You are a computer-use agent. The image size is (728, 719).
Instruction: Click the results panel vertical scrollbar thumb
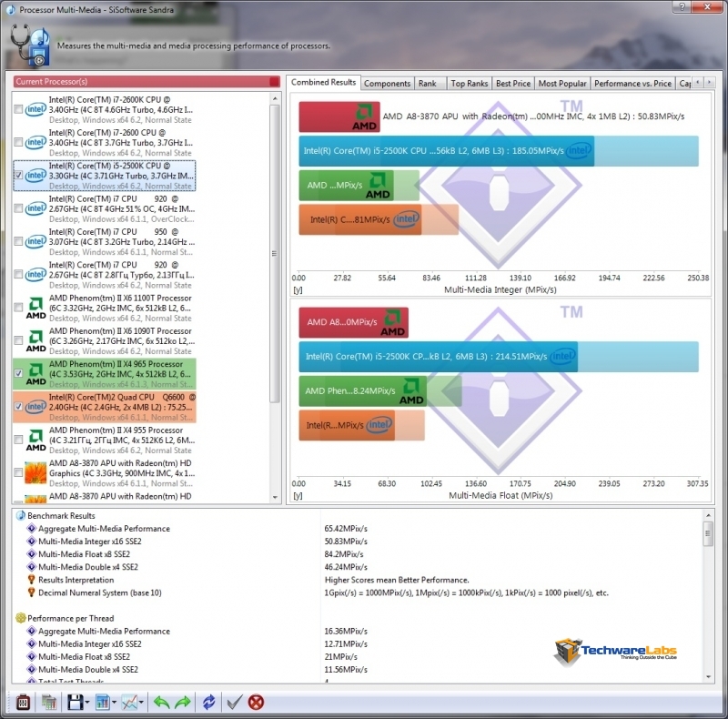pyautogui.click(x=708, y=533)
